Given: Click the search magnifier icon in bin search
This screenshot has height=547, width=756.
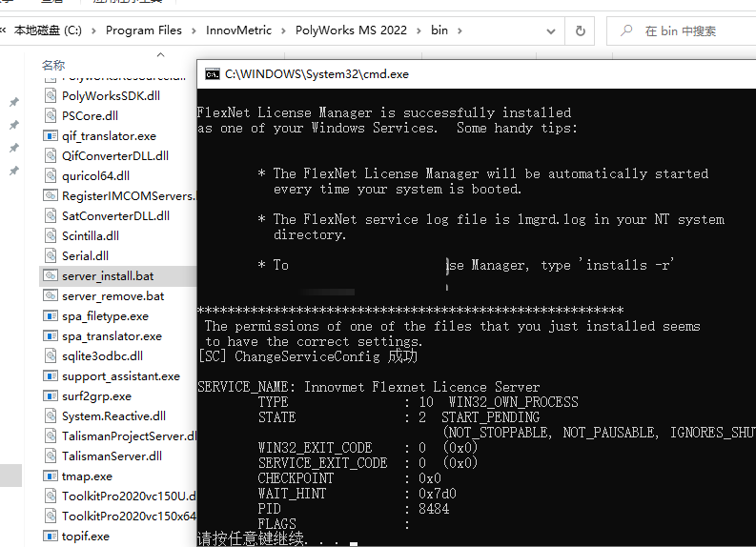Looking at the screenshot, I should 626,30.
